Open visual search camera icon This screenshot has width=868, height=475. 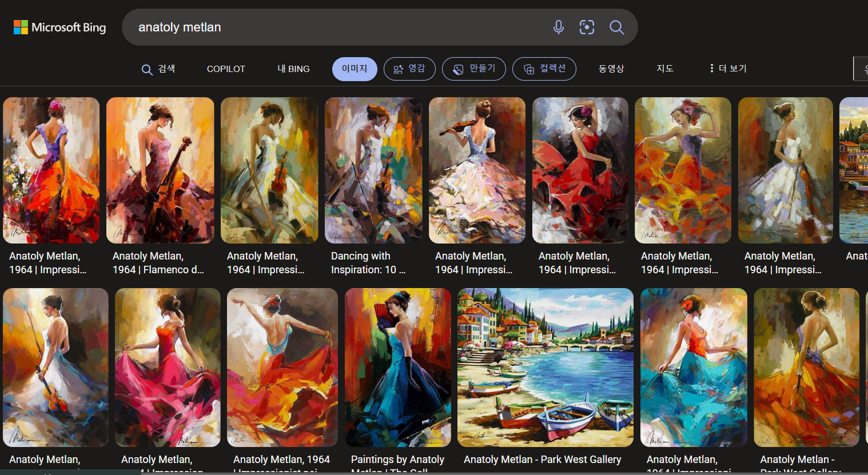click(587, 27)
